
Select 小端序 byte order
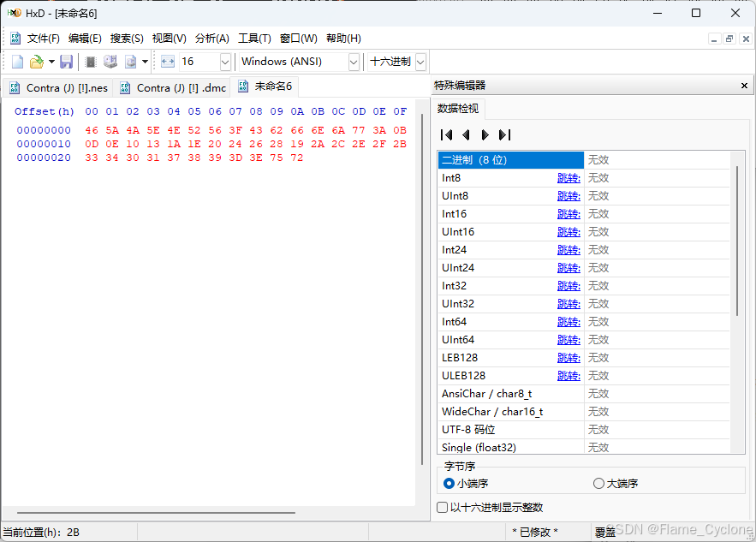pos(449,484)
